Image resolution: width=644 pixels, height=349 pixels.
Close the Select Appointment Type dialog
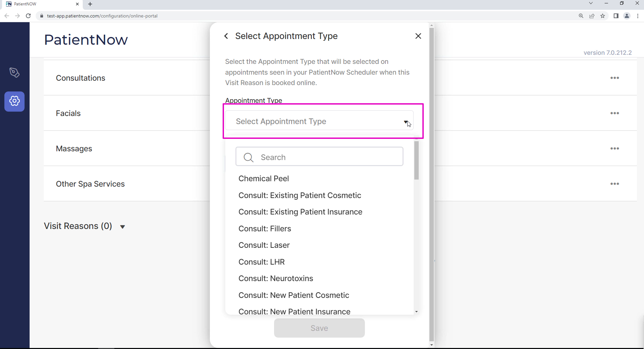coord(418,36)
